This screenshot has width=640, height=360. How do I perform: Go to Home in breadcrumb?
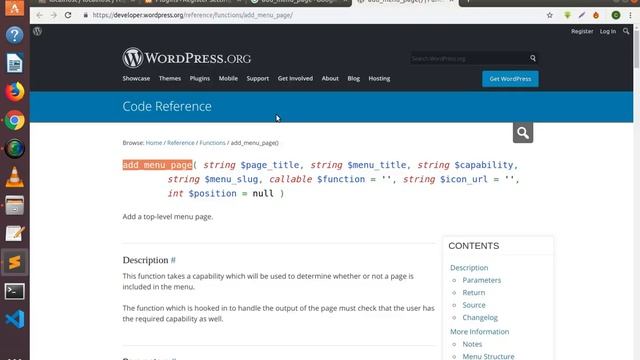154,142
